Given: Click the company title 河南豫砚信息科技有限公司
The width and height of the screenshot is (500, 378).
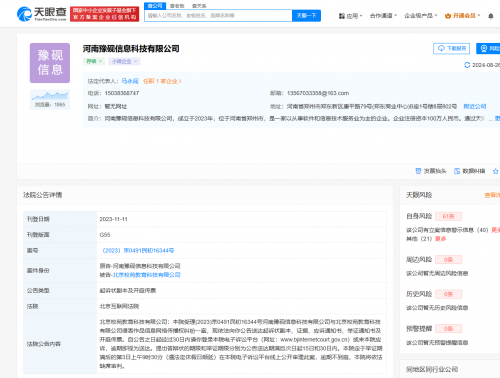Looking at the screenshot, I should click(x=131, y=49).
